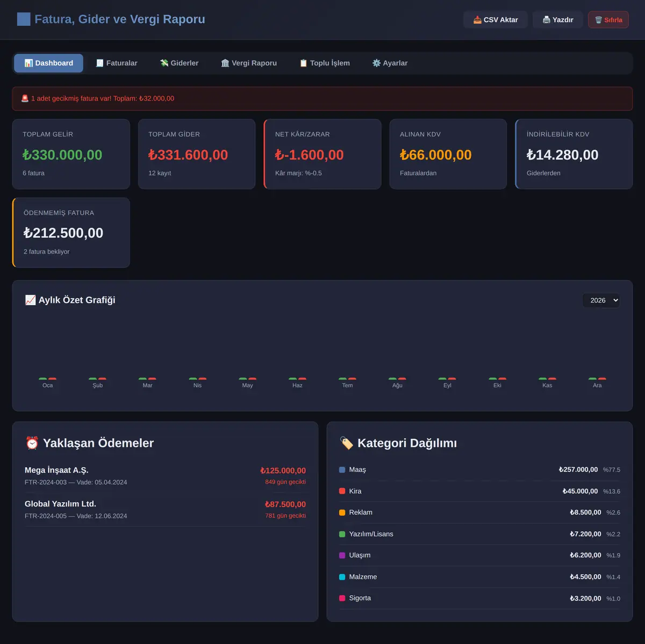Click the Ödenmemiş Fatura amount ₺212.500,00
This screenshot has width=645, height=644.
click(x=63, y=233)
